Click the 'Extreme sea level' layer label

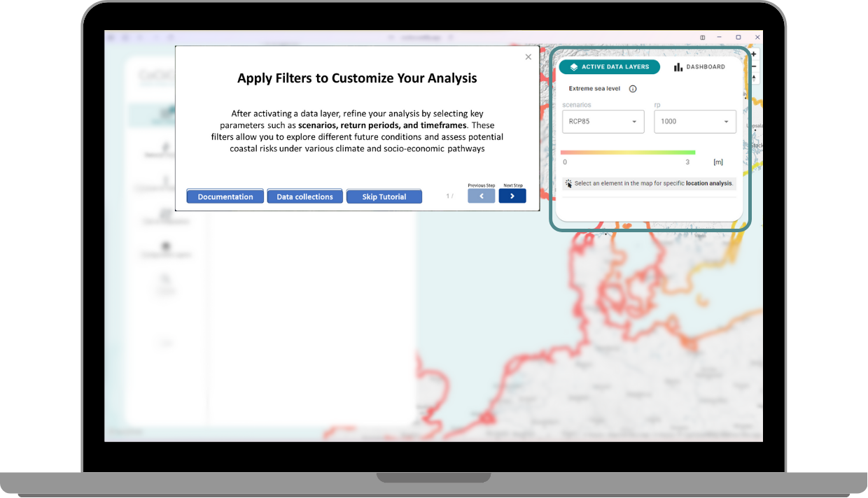(594, 89)
